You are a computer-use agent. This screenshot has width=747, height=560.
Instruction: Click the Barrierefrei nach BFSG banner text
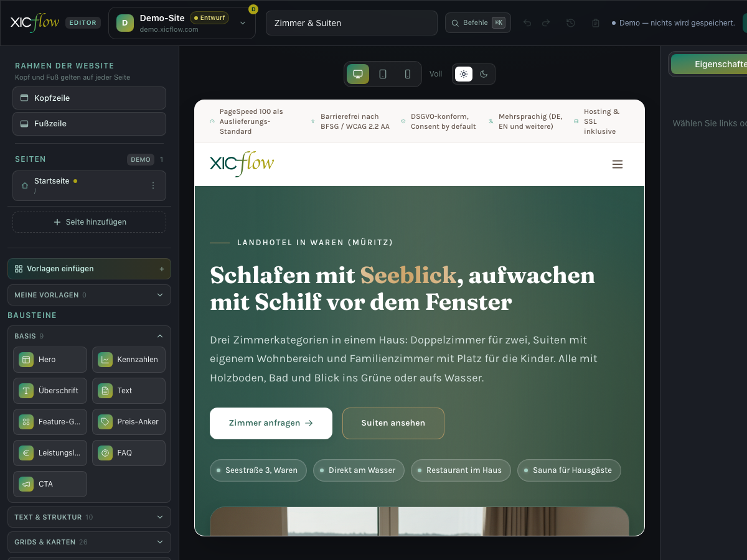pyautogui.click(x=355, y=121)
